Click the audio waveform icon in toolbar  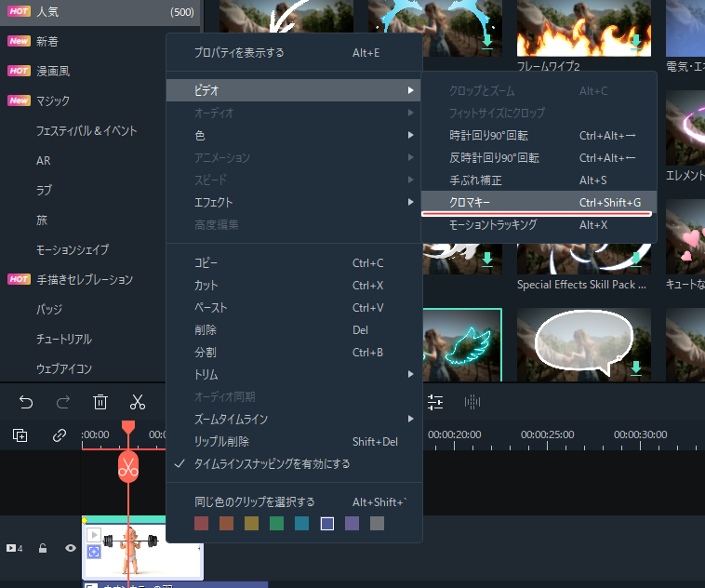click(x=472, y=402)
